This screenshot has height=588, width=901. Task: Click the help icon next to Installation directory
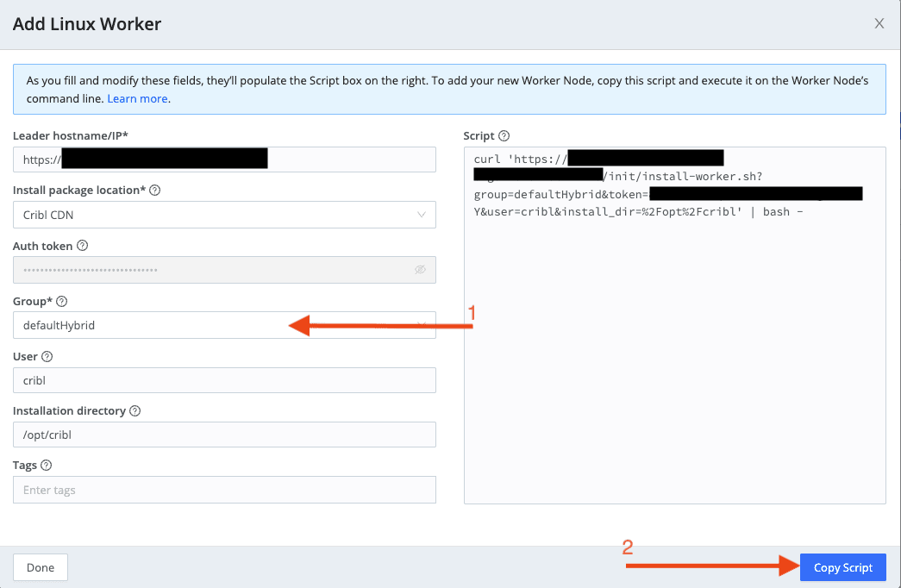pyautogui.click(x=135, y=411)
